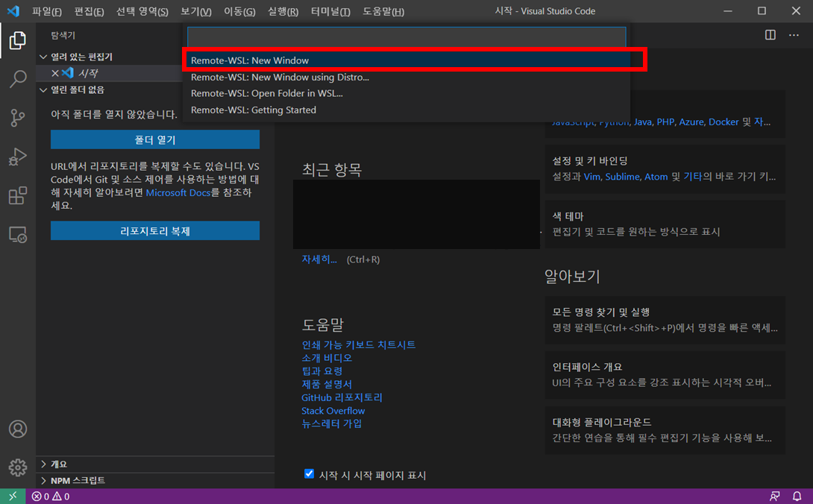Viewport: 813px width, 504px height.
Task: Click the command palette input field
Action: 406,37
